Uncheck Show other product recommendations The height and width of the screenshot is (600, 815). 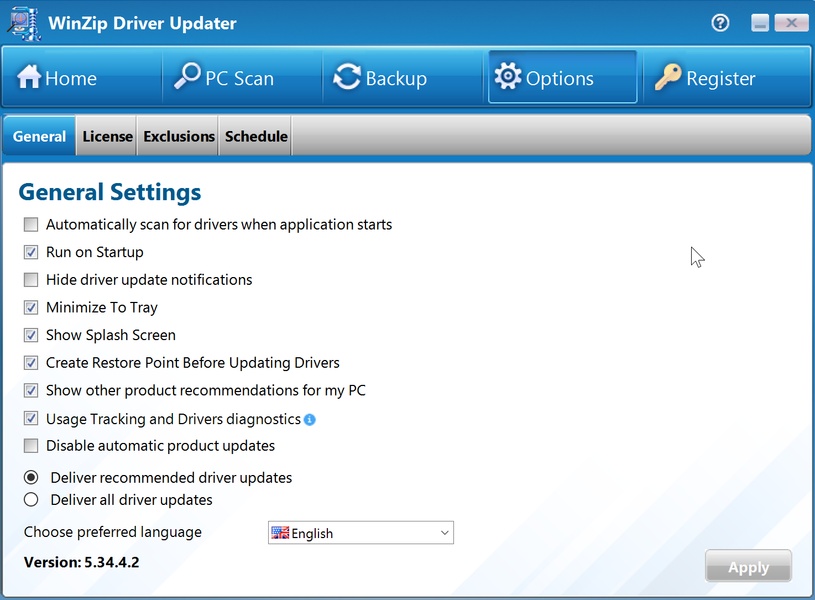coord(31,390)
